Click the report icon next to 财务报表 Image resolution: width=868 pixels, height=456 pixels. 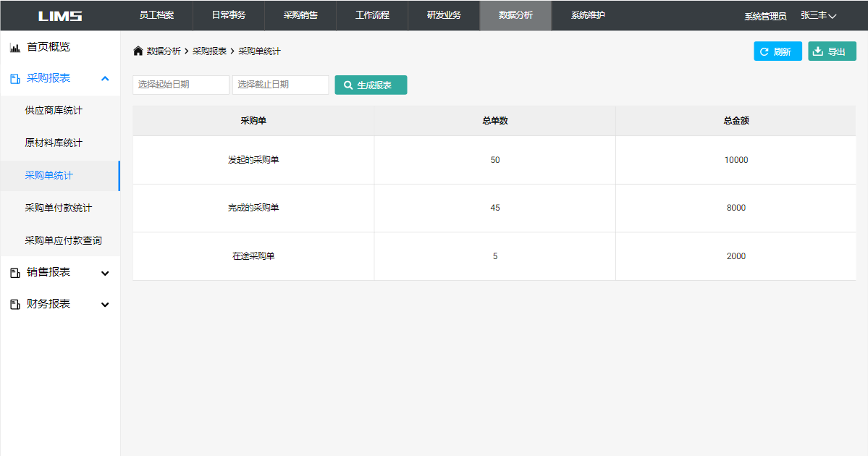click(14, 305)
